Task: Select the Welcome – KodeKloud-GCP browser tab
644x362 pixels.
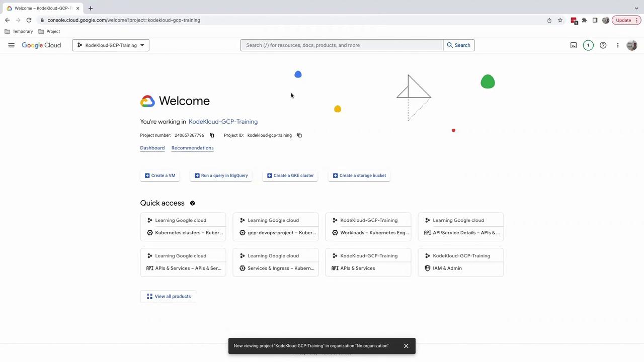Action: [43, 8]
